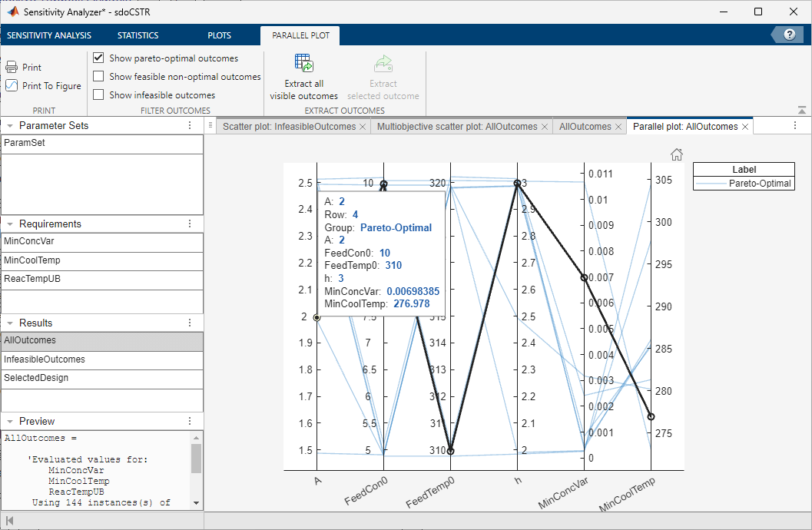This screenshot has height=530, width=812.
Task: Click the Print To Figure icon
Action: [x=12, y=86]
